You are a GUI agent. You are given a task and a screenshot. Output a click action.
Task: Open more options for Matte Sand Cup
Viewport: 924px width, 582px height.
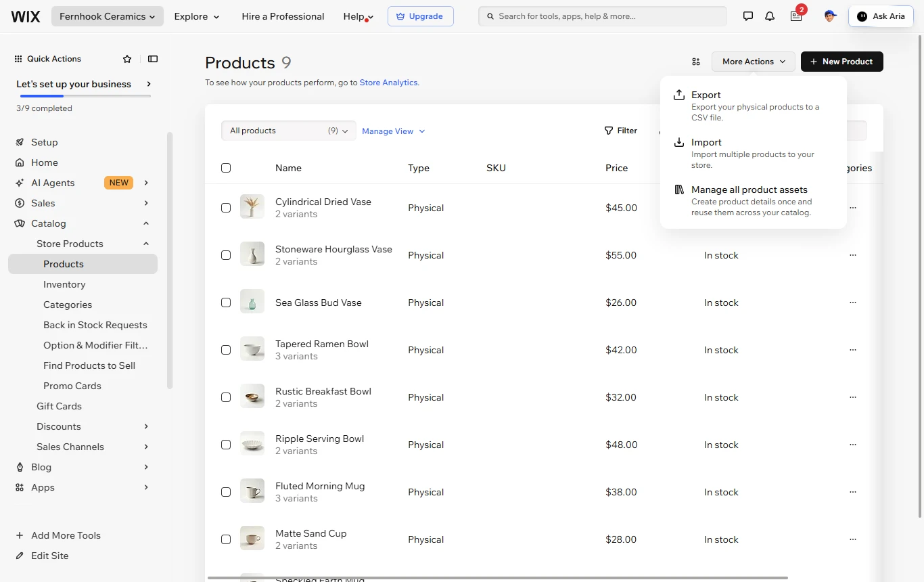853,539
